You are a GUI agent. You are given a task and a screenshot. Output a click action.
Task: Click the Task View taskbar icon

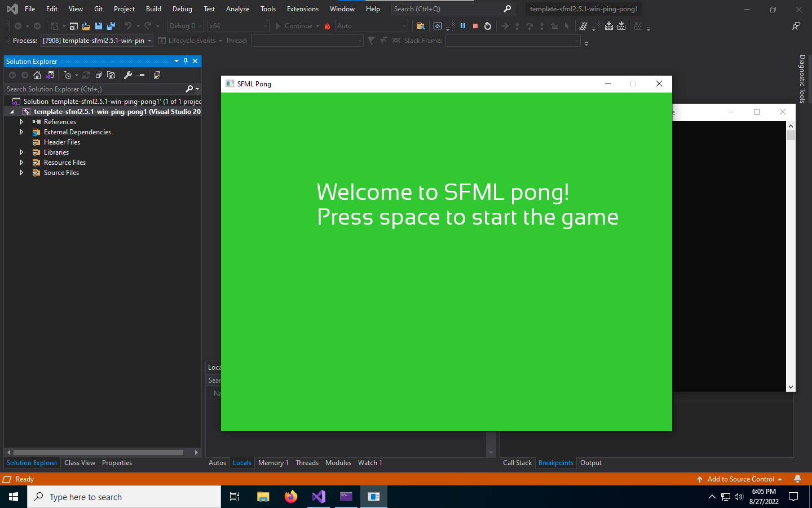(235, 497)
